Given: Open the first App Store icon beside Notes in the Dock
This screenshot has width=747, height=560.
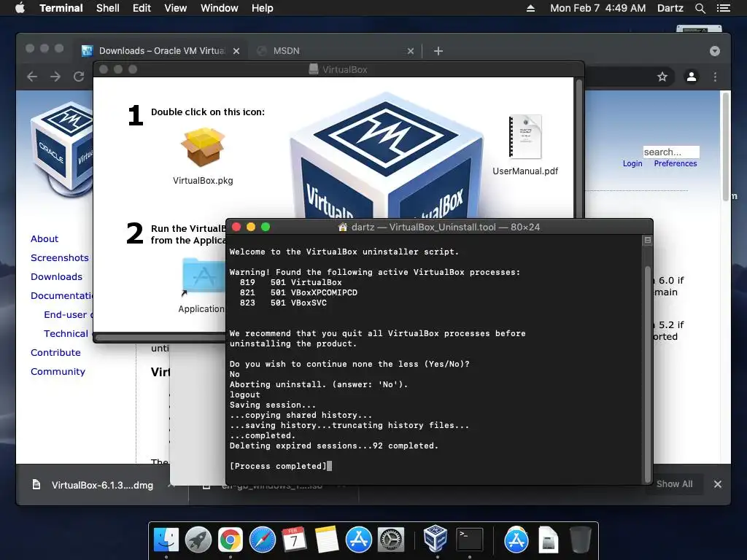Looking at the screenshot, I should (x=359, y=540).
